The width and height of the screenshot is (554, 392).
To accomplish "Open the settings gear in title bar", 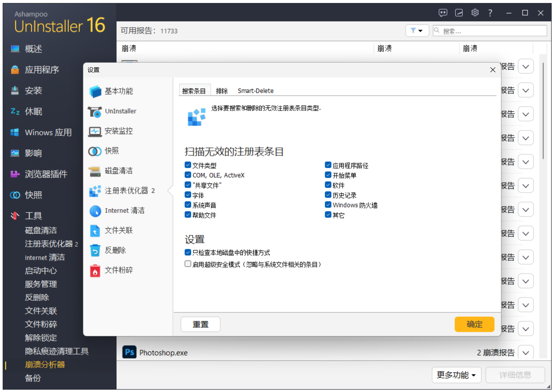I will pos(475,13).
